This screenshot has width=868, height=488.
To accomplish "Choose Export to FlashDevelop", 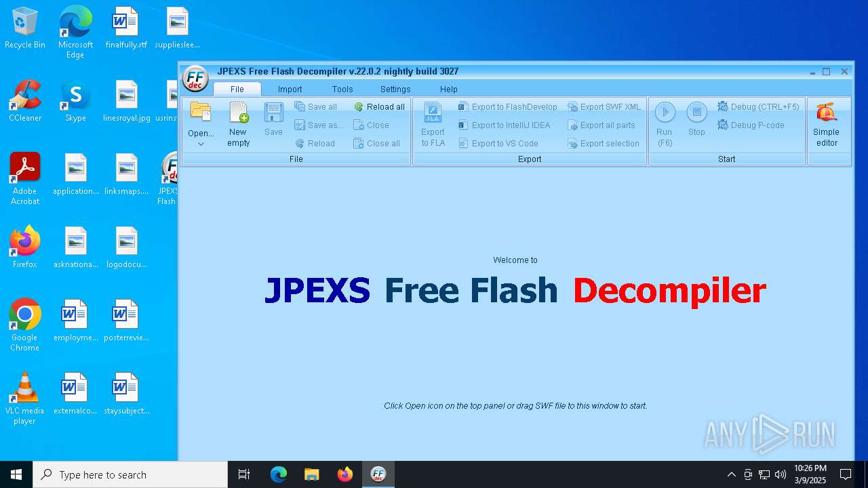I will pyautogui.click(x=507, y=107).
